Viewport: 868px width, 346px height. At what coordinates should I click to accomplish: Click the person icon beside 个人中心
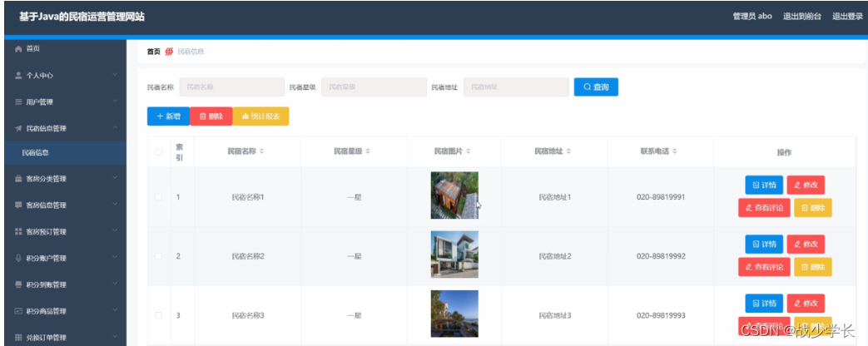tap(18, 75)
